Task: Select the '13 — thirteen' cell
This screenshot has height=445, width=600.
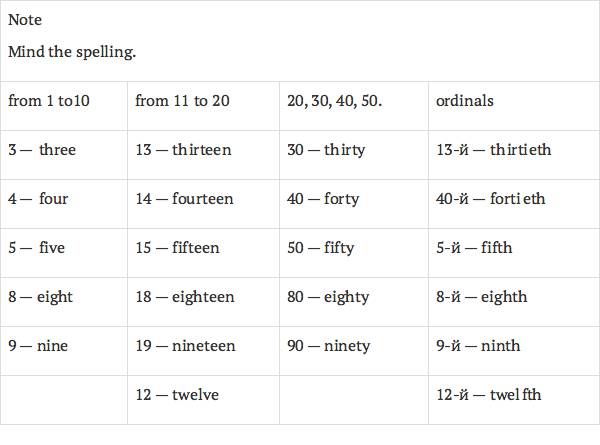Action: click(x=183, y=150)
